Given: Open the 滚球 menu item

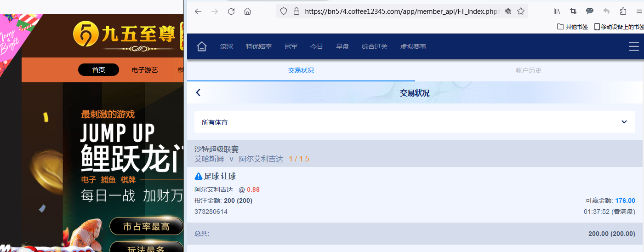Looking at the screenshot, I should [x=227, y=46].
